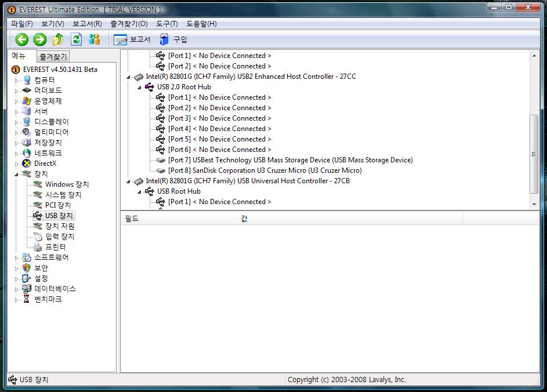Click the 벤치마크 hourglass icon
The image size is (547, 392).
coord(27,299)
